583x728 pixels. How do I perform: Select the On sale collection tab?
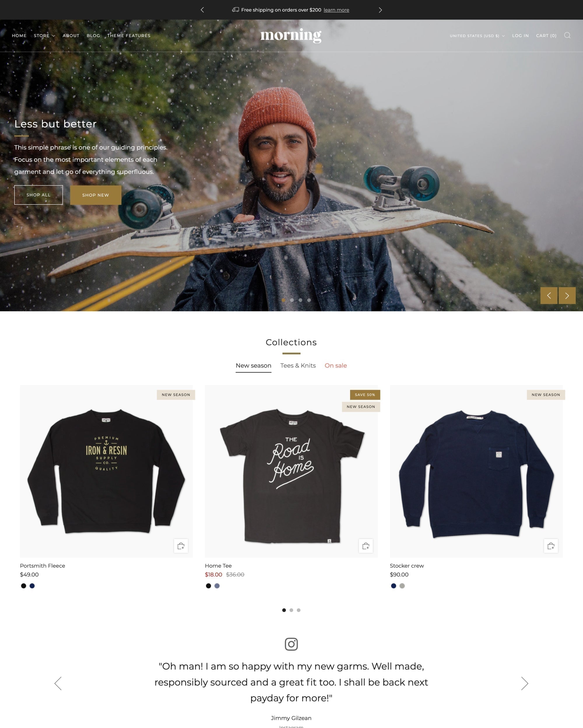click(x=336, y=365)
